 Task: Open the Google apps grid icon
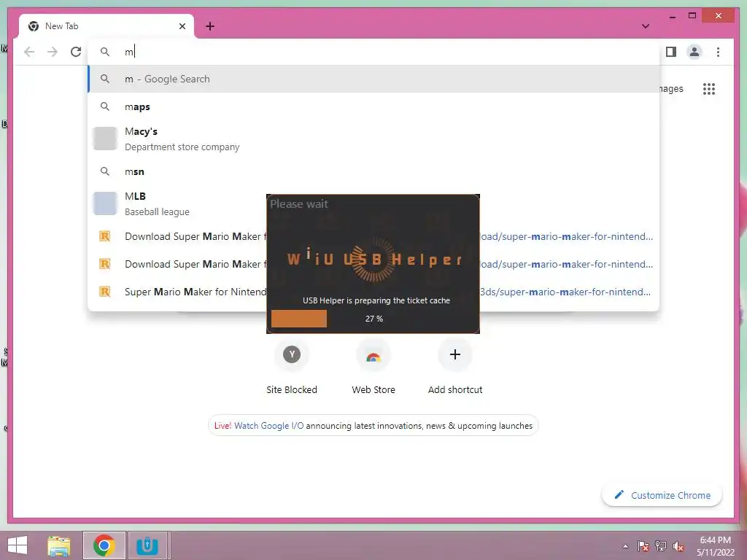click(x=709, y=89)
